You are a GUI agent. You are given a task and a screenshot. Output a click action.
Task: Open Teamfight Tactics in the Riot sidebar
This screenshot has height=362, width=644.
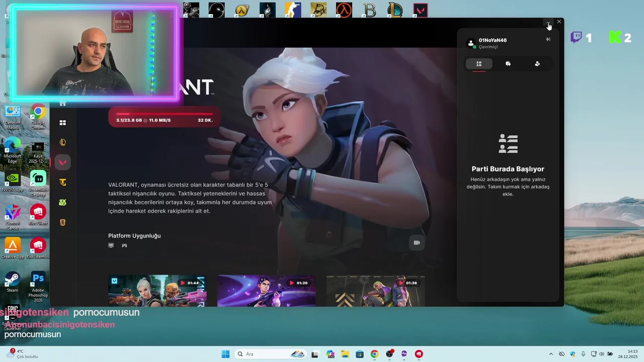(63, 182)
